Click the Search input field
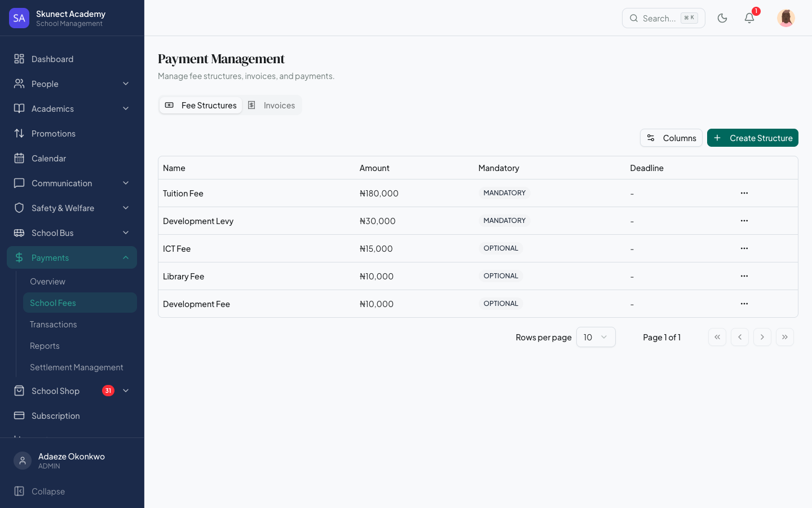Image resolution: width=812 pixels, height=508 pixels. (x=664, y=18)
